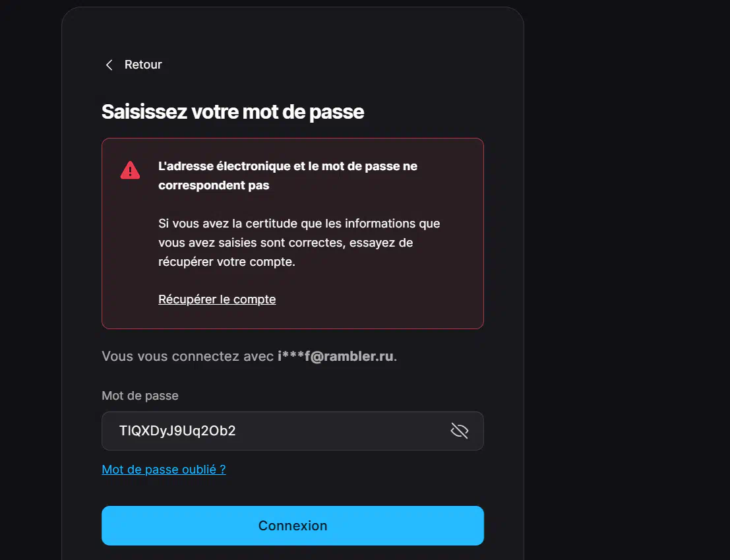Click the récupérer votre compte sentence ending
Viewport: 730px width, 560px height.
point(227,262)
